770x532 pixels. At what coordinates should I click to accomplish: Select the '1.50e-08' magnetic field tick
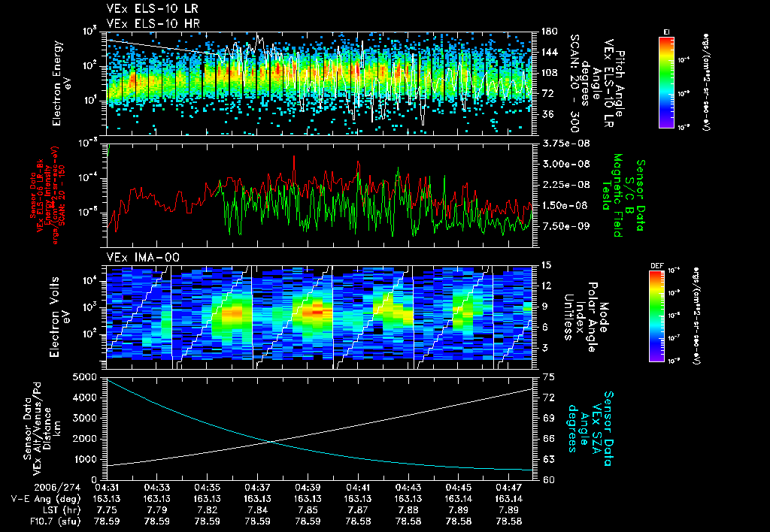tap(565, 205)
